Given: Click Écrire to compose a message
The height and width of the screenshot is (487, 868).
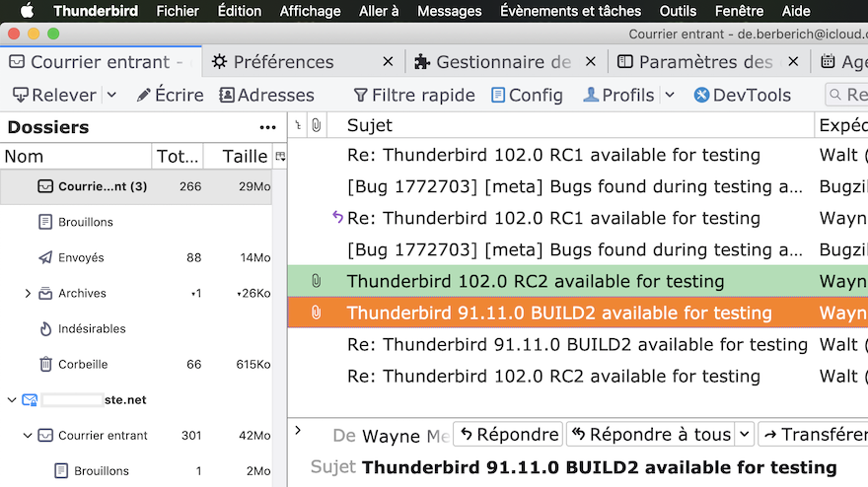Looking at the screenshot, I should [x=170, y=96].
